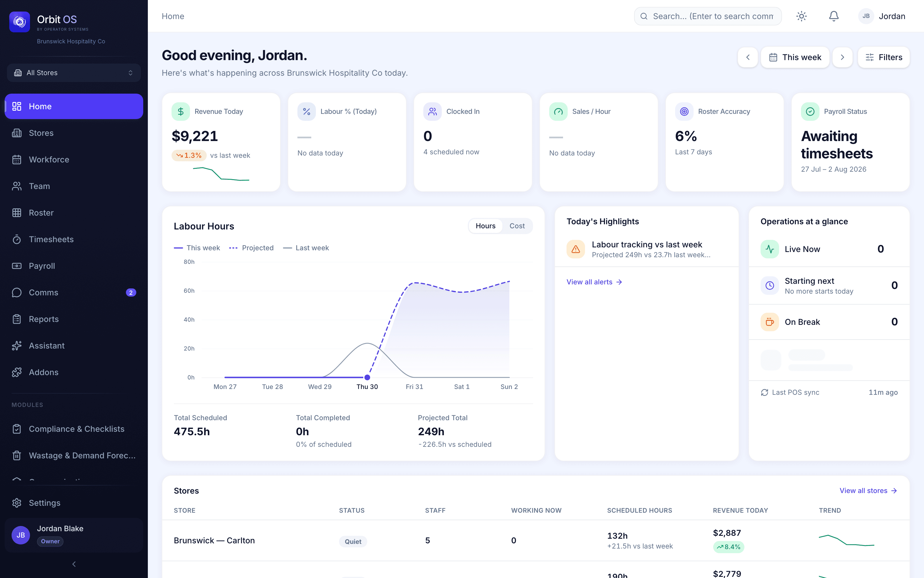Open the This week date picker
Image resolution: width=924 pixels, height=578 pixels.
pos(795,57)
